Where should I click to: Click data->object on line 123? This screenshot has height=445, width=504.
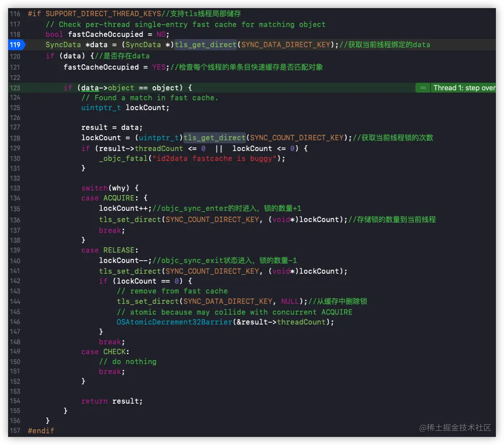(108, 88)
